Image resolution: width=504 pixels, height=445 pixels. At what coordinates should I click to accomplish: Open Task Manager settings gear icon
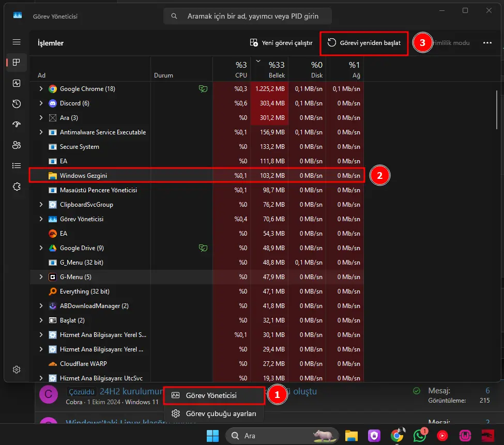point(17,370)
